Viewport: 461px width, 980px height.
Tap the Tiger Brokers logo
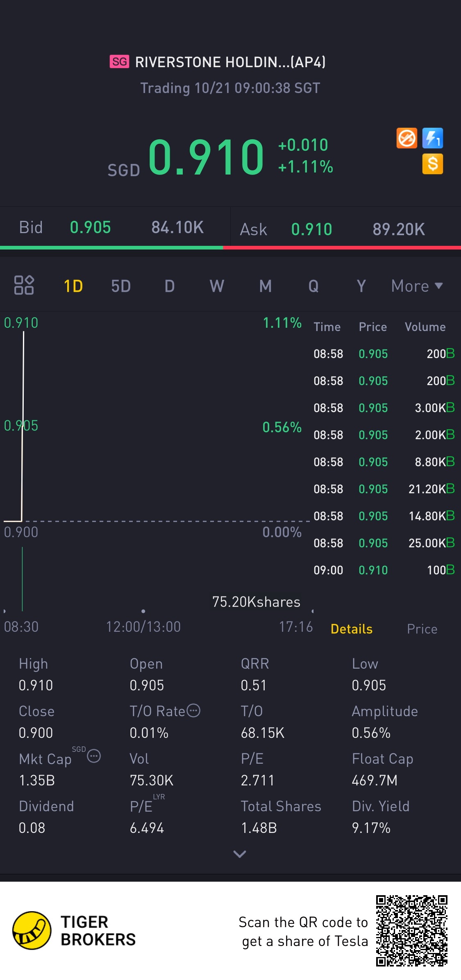32,930
